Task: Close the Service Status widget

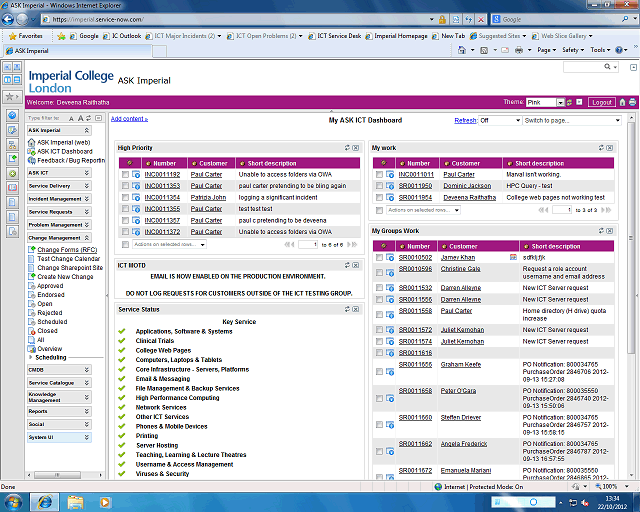Action: click(x=354, y=309)
